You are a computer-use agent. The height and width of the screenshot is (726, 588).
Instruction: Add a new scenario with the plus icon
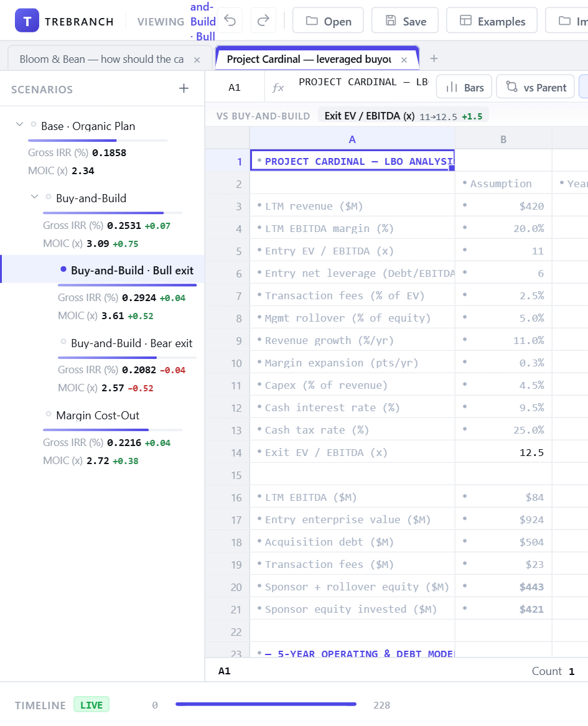coord(184,88)
